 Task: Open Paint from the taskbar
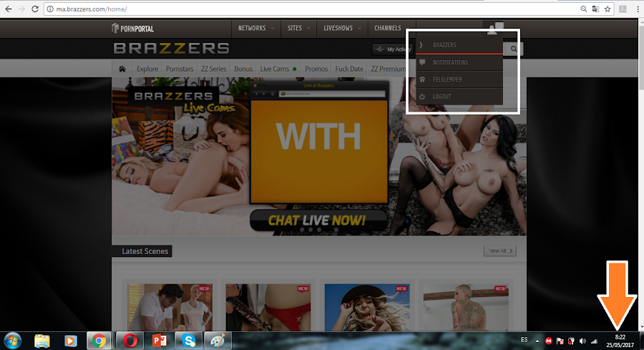coord(218,341)
